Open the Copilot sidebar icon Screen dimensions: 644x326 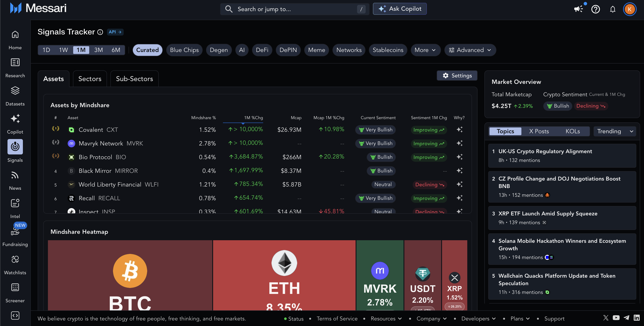(x=15, y=119)
